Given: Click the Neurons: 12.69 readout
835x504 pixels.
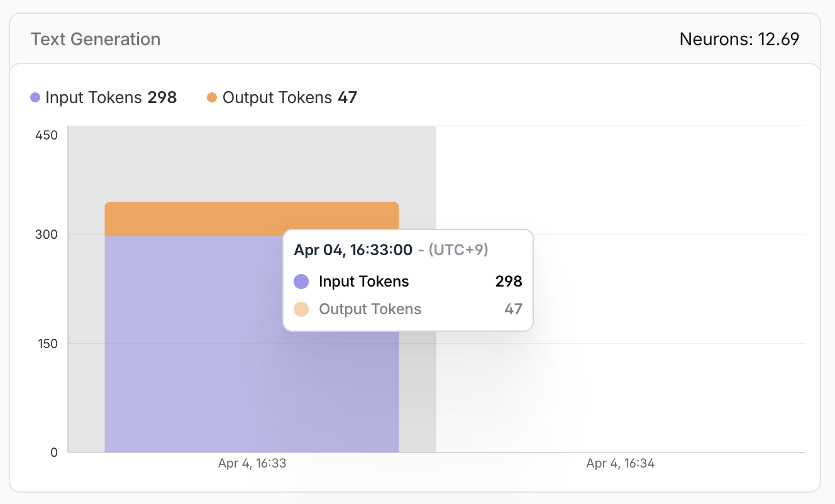Looking at the screenshot, I should [739, 39].
